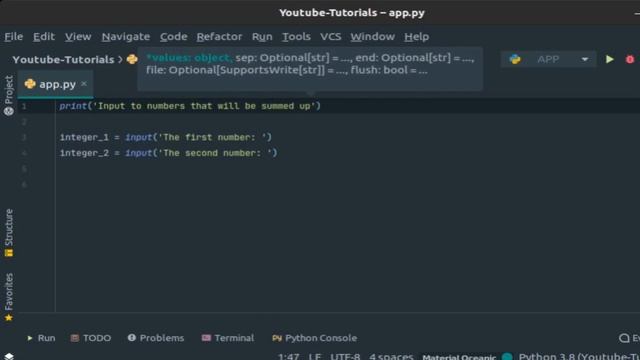Select the app.py editor tab

pyautogui.click(x=55, y=84)
